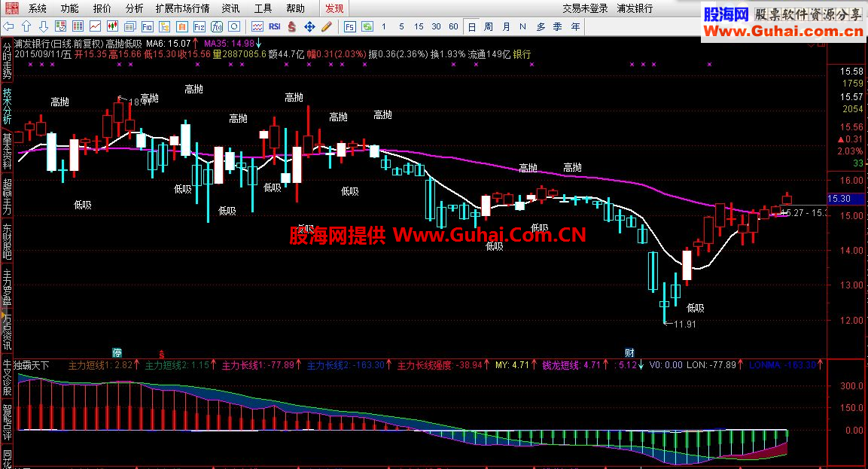
Task: Open the 系统 menu
Action: pos(38,8)
